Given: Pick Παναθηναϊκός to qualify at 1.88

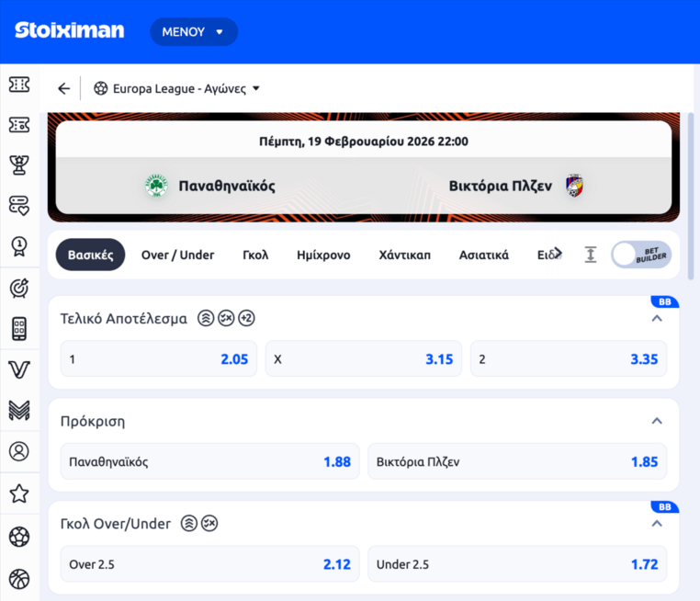Looking at the screenshot, I should (210, 461).
